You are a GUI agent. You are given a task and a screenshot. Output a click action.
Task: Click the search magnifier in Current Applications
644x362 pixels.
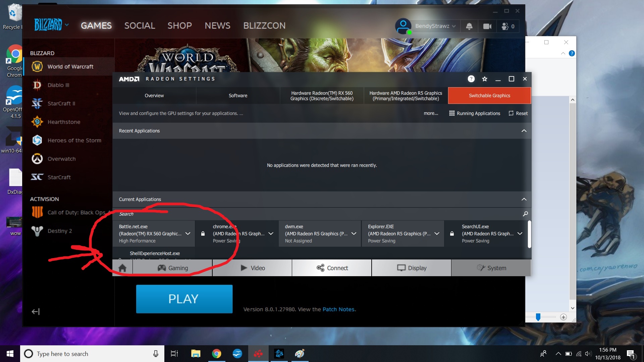[525, 214]
